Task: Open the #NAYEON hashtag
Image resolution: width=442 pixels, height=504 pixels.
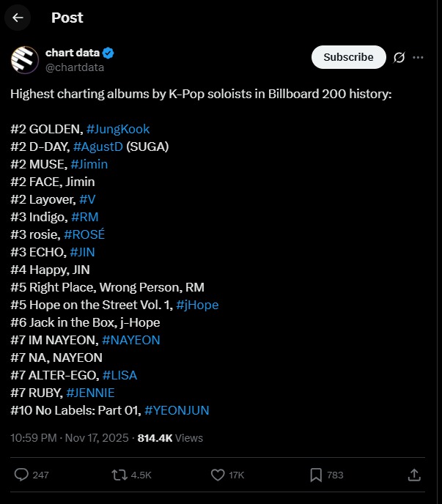Action: (x=130, y=340)
